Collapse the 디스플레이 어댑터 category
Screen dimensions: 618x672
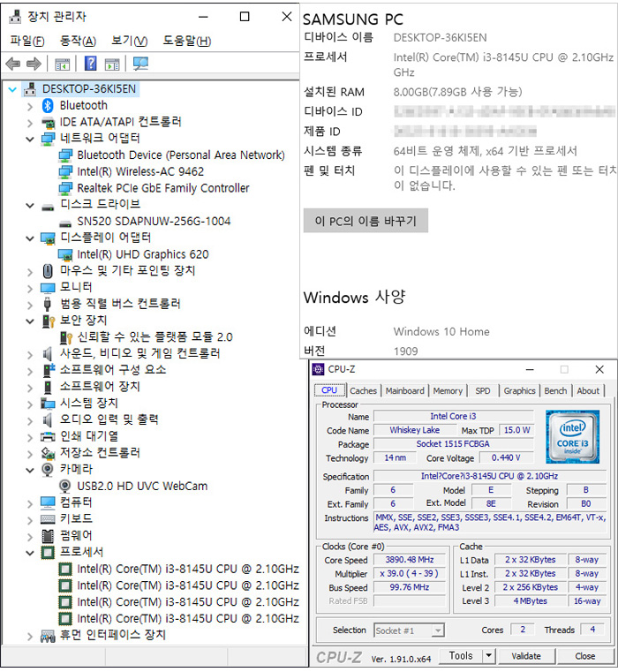click(29, 238)
